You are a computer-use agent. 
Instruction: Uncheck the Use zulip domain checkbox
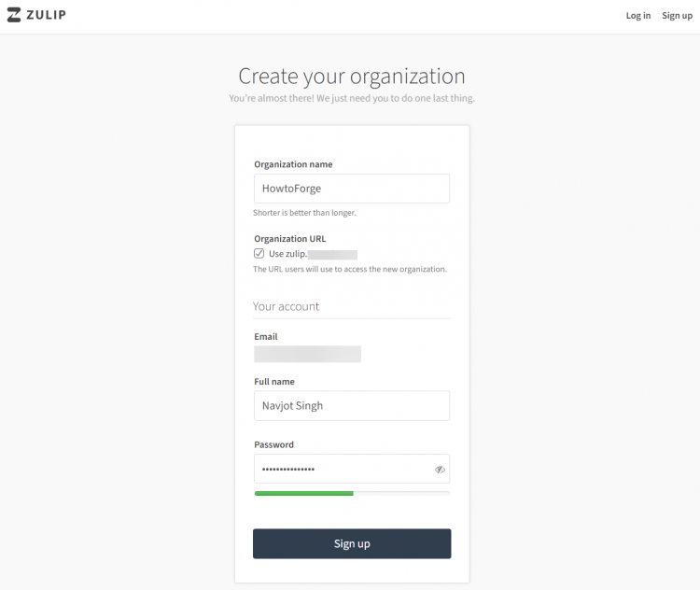pos(259,254)
